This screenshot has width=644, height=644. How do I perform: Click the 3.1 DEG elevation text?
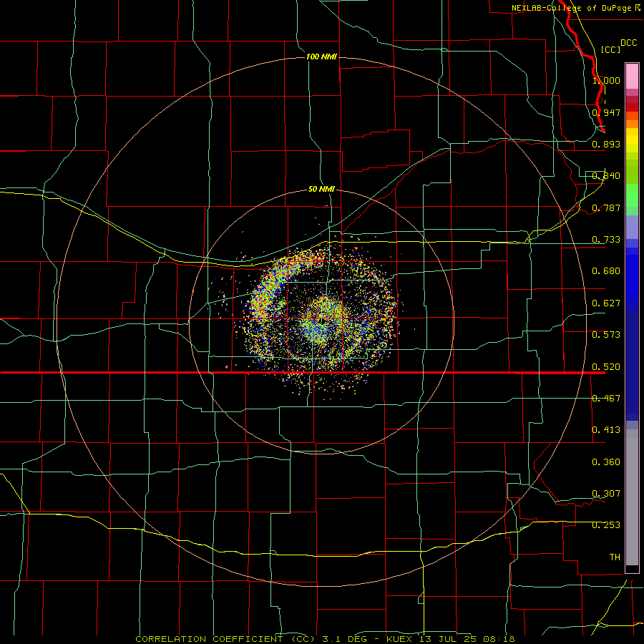[x=344, y=639]
